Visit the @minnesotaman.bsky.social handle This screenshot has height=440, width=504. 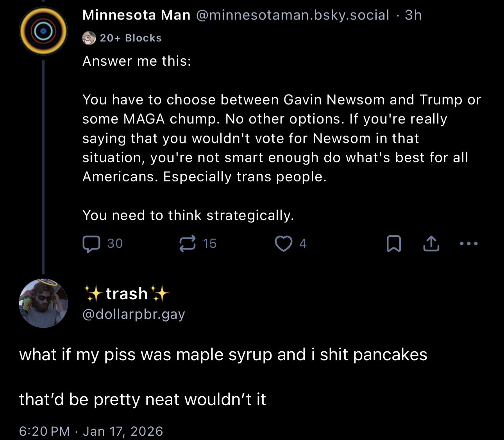(292, 15)
